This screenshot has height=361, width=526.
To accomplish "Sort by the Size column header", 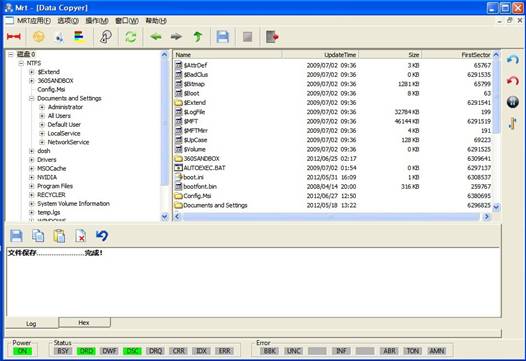I will coord(390,55).
